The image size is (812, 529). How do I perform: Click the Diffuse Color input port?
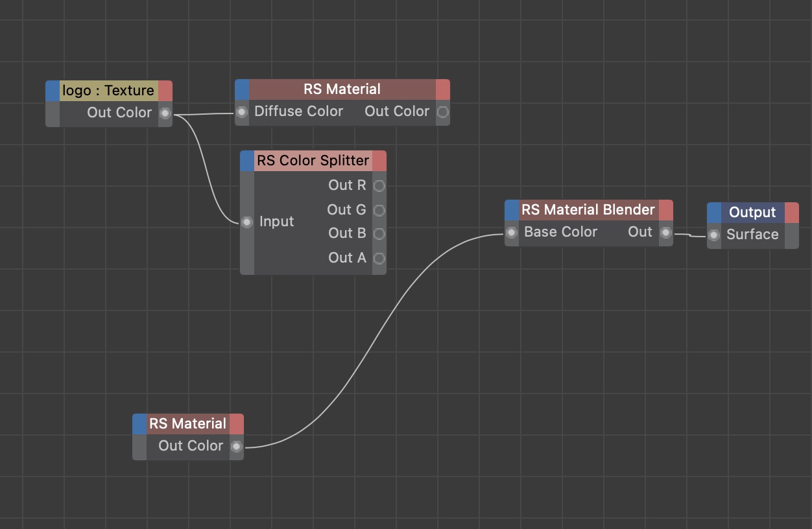point(242,112)
